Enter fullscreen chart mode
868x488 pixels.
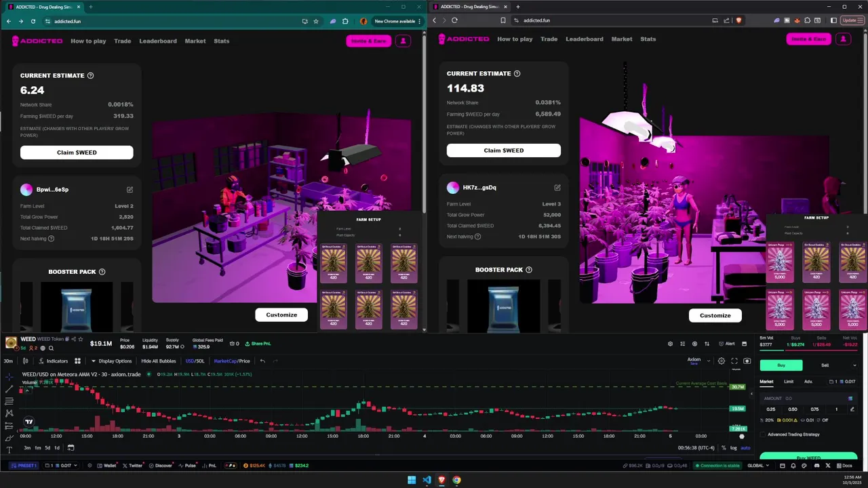point(734,361)
